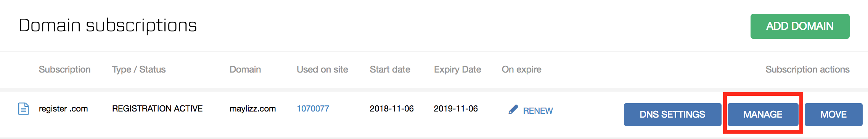Click the Domain subscriptions heading

click(x=108, y=26)
